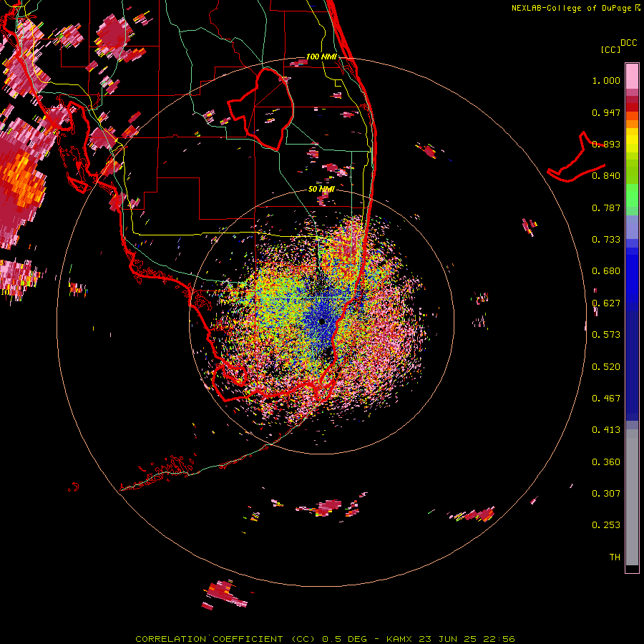Viewport: 644px width, 644px height.
Task: Click the 0.360 scale value
Action: click(x=606, y=462)
